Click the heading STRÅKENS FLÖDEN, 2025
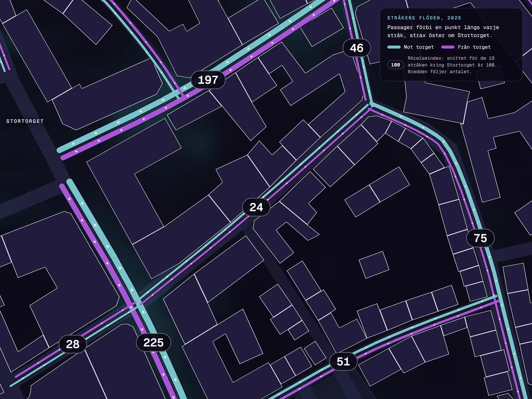Viewport: 532px width, 399px height. pos(424,18)
